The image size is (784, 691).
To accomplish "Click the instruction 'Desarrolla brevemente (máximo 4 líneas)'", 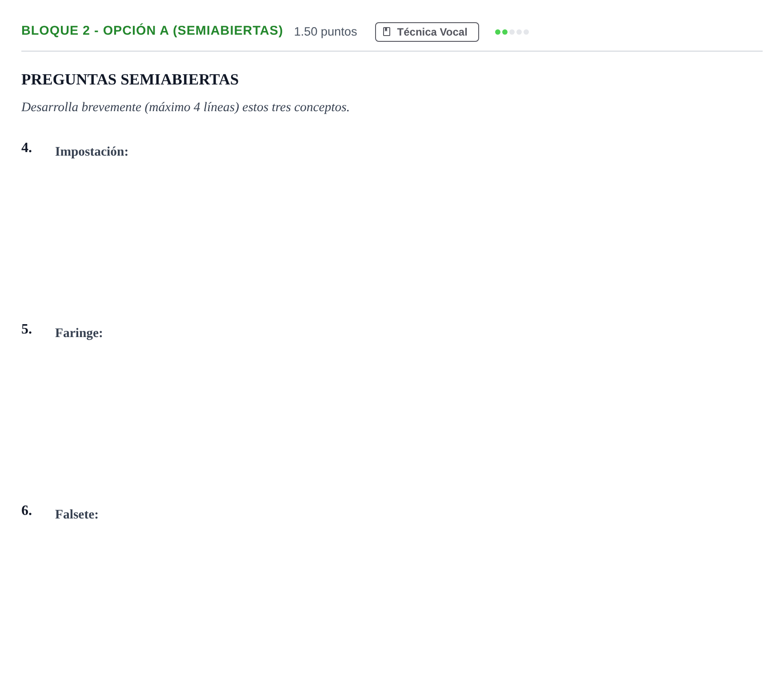I will (x=130, y=107).
